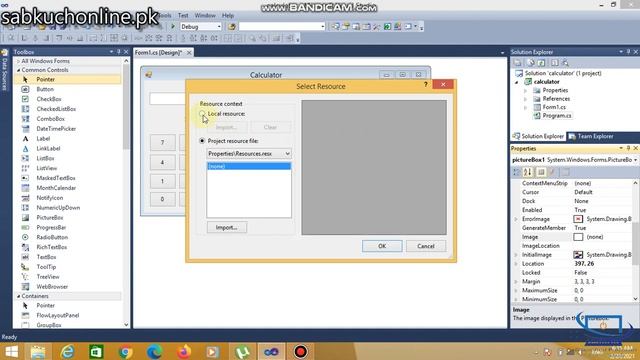Screen dimensions: 640x360
Task: Pick the NumericUpDown toolbox control
Action: [58, 207]
